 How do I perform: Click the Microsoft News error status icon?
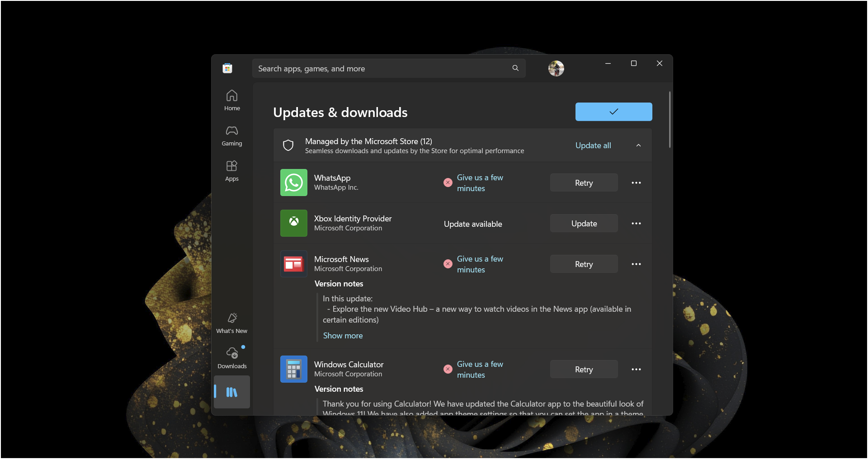coord(448,264)
